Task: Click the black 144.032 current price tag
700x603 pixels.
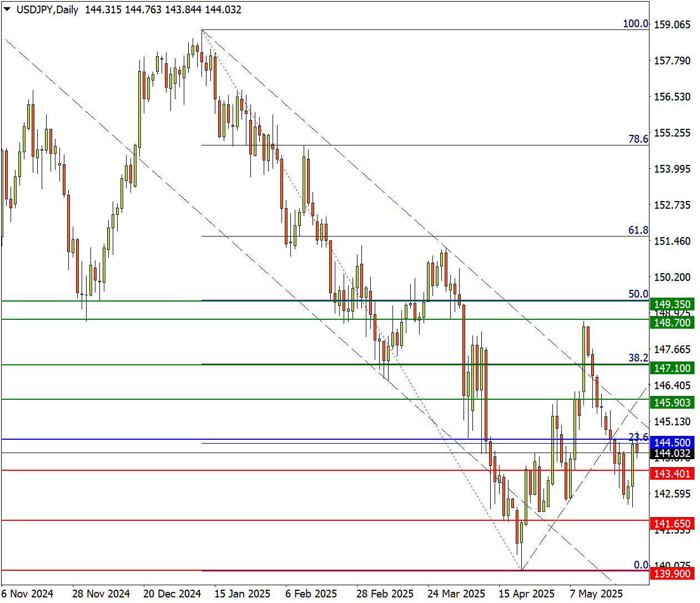Action: 672,453
